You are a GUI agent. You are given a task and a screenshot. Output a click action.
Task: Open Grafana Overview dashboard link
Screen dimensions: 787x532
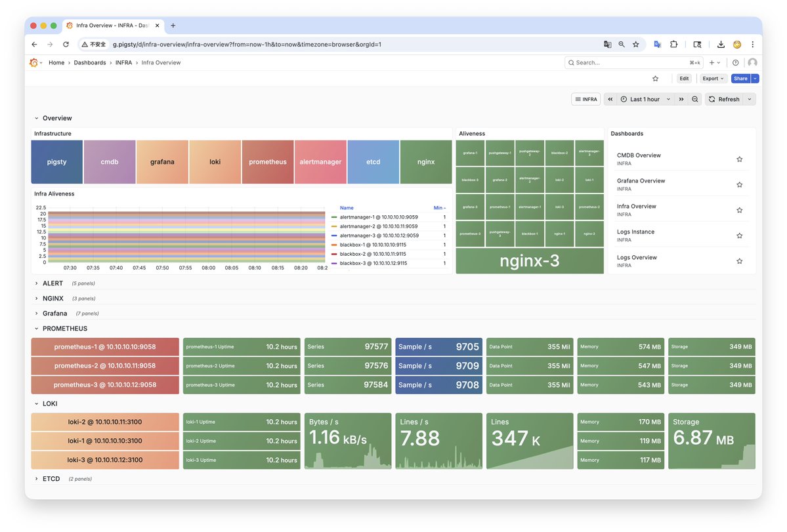click(x=641, y=181)
